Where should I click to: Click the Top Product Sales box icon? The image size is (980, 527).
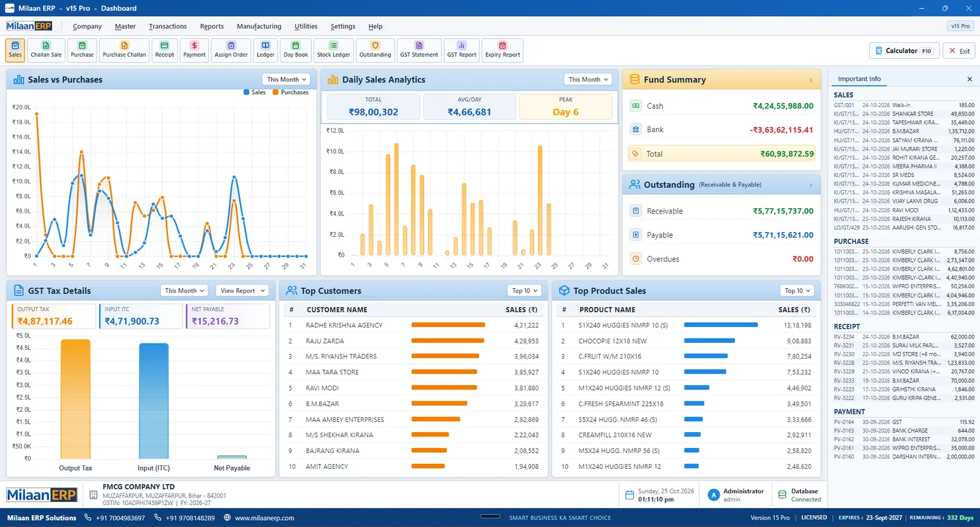[564, 291]
